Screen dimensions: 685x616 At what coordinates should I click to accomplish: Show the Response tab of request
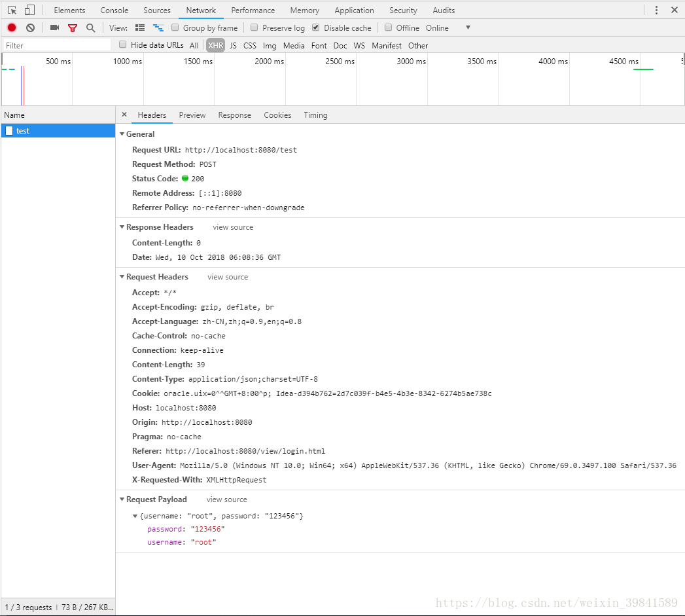(235, 115)
